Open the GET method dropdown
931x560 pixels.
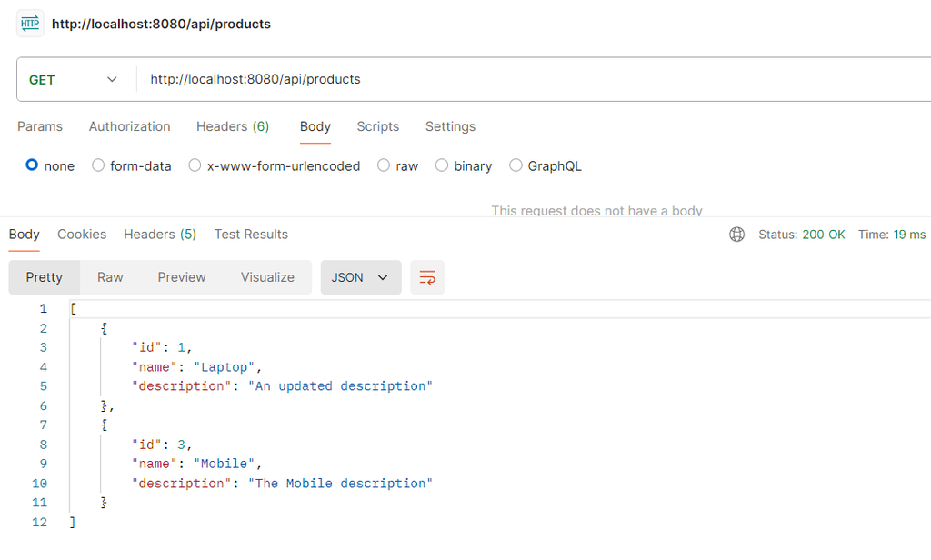pyautogui.click(x=74, y=79)
